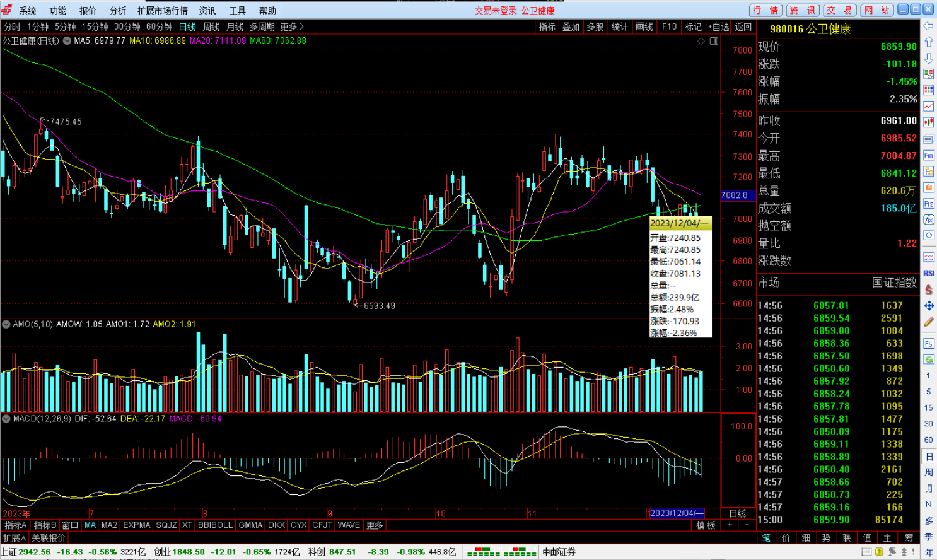The image size is (937, 560).
Task: Open the 报价 menu
Action: pos(88,11)
